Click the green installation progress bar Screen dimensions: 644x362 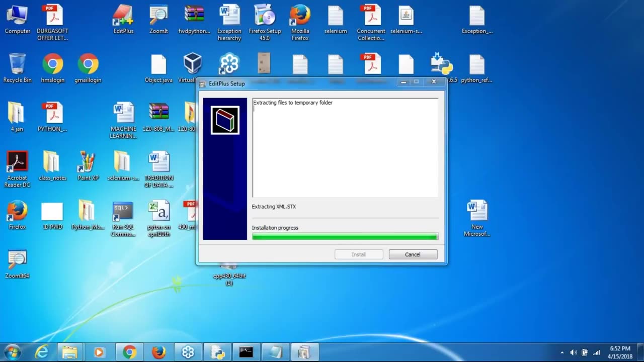[x=345, y=236]
